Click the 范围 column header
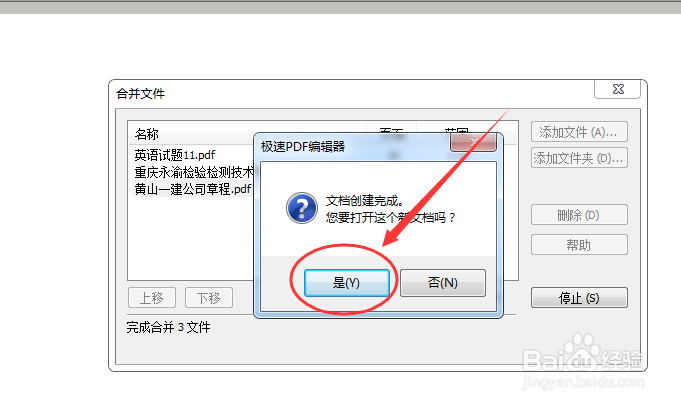This screenshot has width=681, height=406. [x=456, y=130]
